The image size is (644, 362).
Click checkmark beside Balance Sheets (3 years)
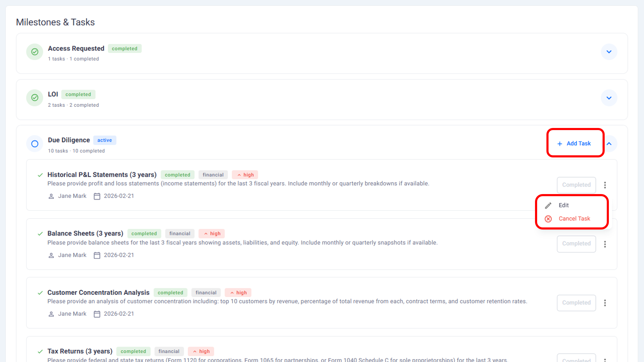40,234
